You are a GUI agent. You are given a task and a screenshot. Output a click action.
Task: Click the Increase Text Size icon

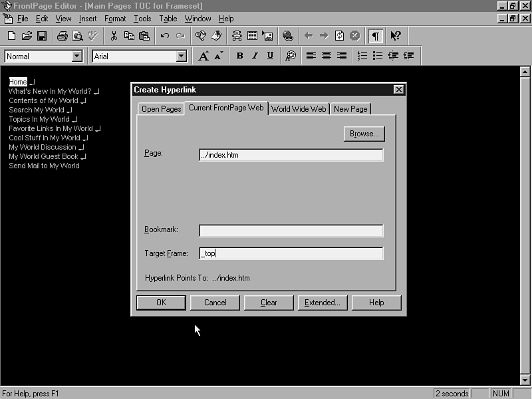coord(204,57)
